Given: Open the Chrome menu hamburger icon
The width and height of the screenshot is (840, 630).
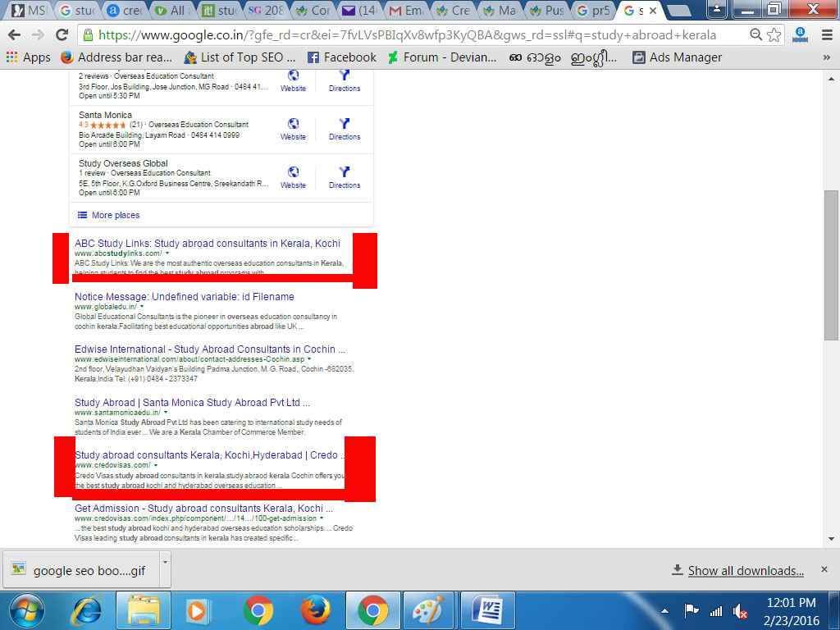Looking at the screenshot, I should click(x=827, y=35).
